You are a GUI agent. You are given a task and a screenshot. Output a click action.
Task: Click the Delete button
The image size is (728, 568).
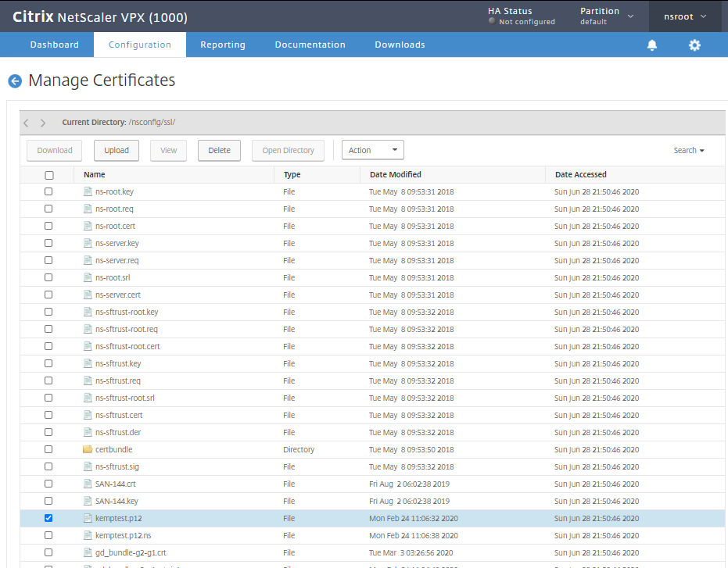click(x=219, y=150)
